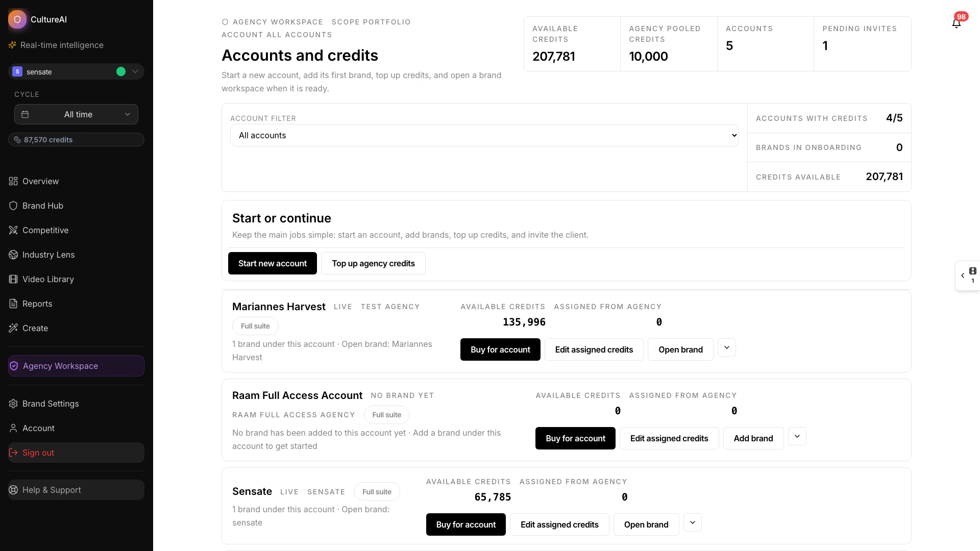Toggle the Full suite badge on Sensate
This screenshot has width=980, height=551.
(376, 491)
